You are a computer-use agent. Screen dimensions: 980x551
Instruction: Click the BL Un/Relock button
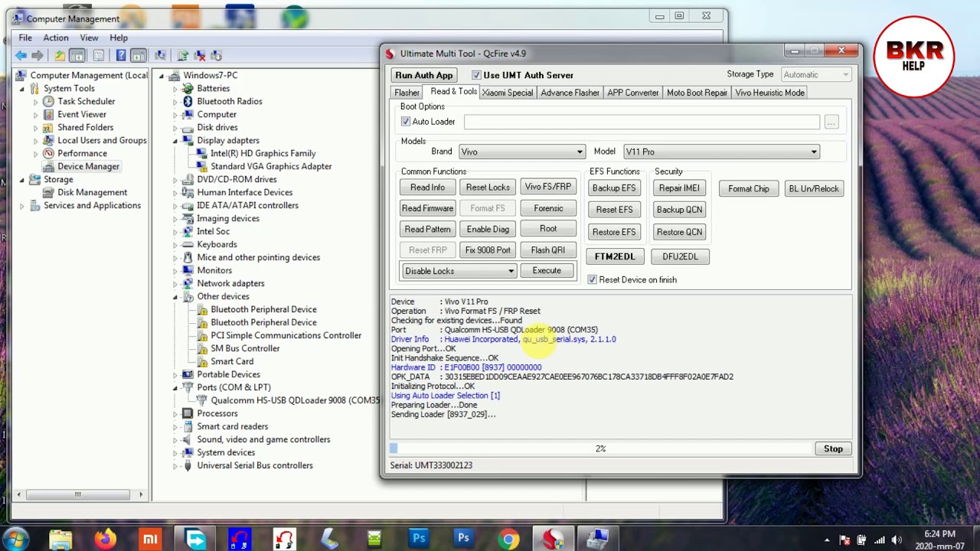pos(814,189)
